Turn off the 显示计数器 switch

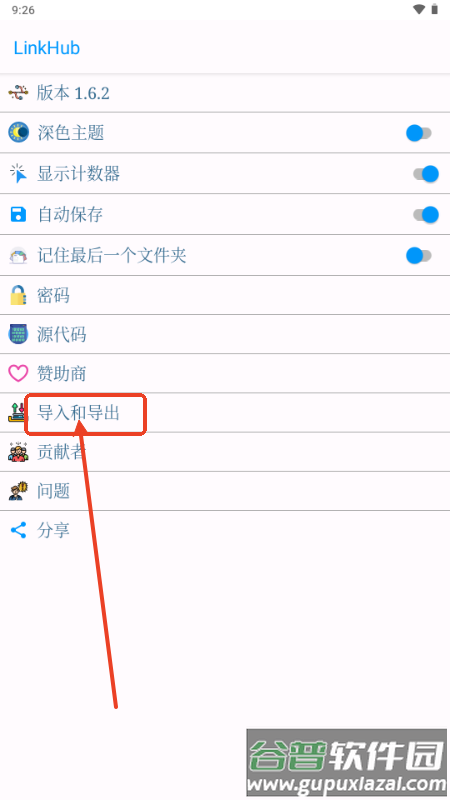(426, 174)
